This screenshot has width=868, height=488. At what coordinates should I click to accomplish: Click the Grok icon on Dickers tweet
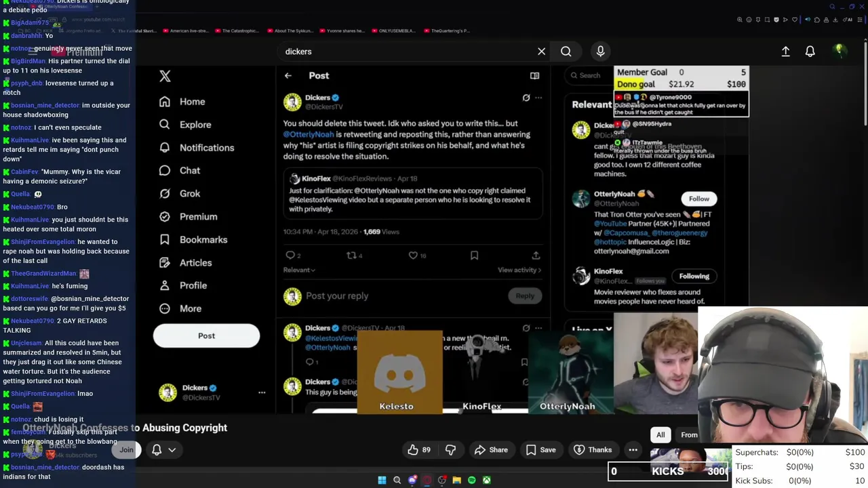click(526, 98)
